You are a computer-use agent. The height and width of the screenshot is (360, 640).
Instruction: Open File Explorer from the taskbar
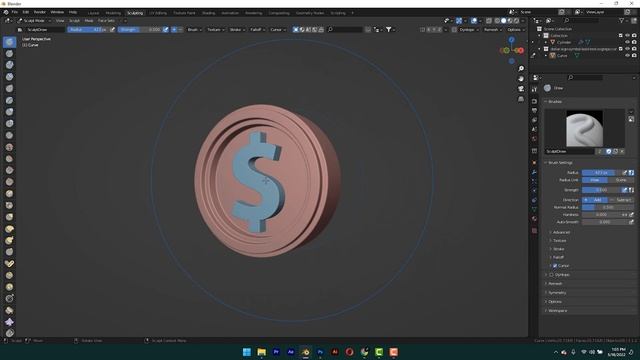point(262,352)
